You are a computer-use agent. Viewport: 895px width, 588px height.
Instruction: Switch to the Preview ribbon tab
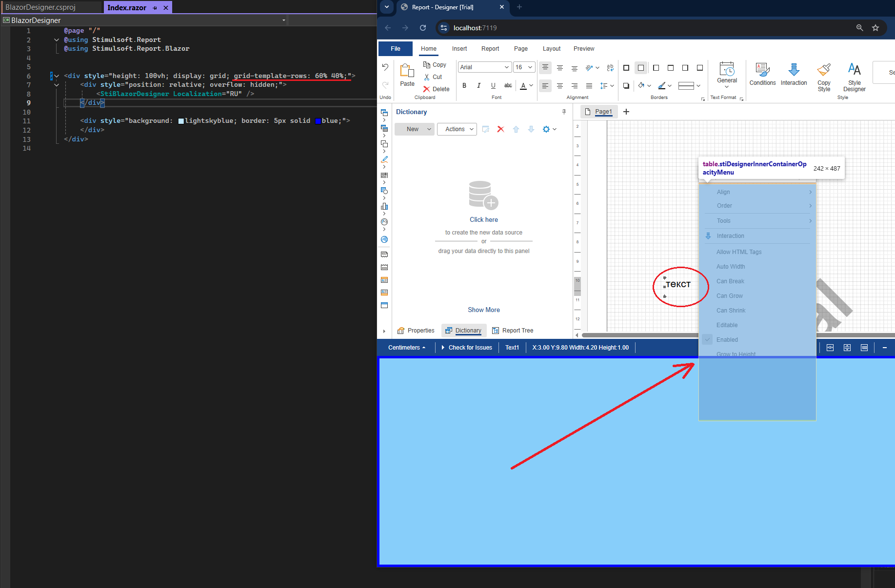(x=584, y=49)
